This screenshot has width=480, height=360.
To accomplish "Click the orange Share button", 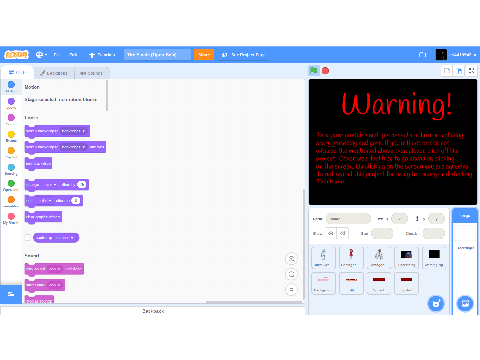I will (x=204, y=55).
